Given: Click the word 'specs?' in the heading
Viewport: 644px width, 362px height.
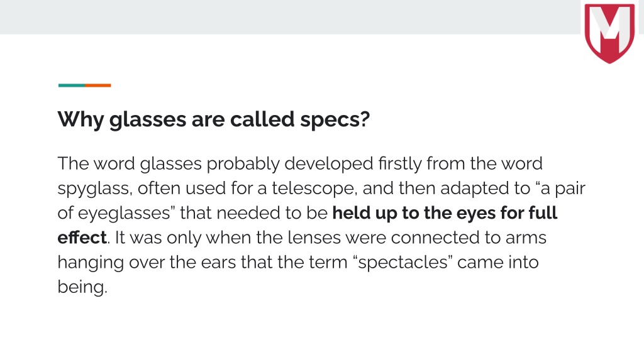Looking at the screenshot, I should pos(335,120).
